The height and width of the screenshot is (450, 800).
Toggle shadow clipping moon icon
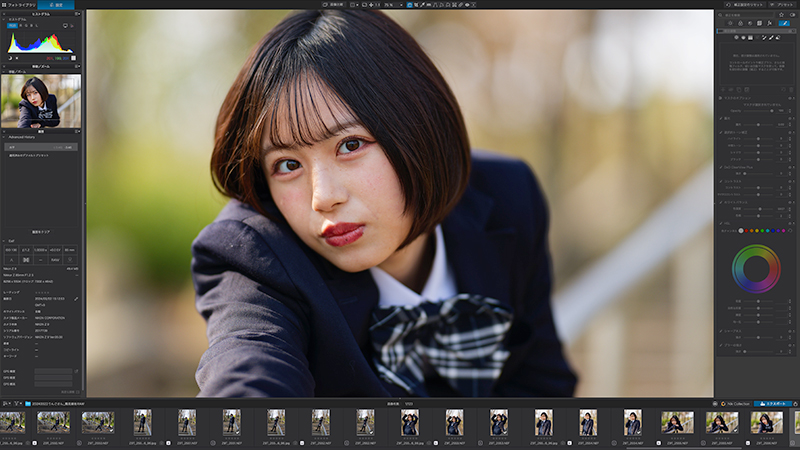10,58
